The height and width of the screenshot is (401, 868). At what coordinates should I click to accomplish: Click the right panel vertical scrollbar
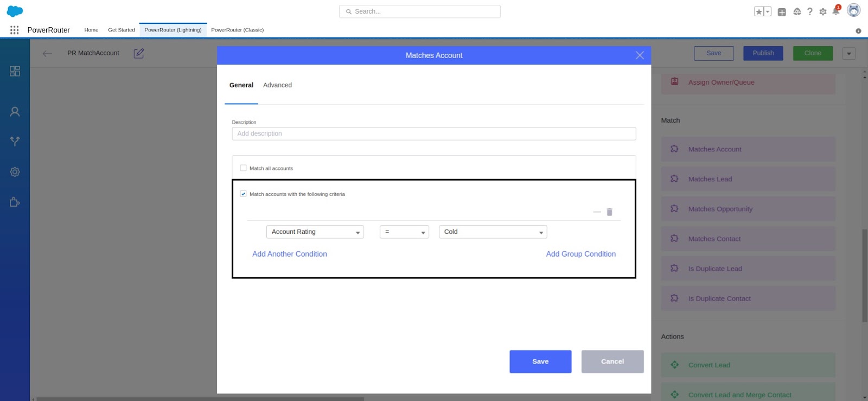[864, 275]
